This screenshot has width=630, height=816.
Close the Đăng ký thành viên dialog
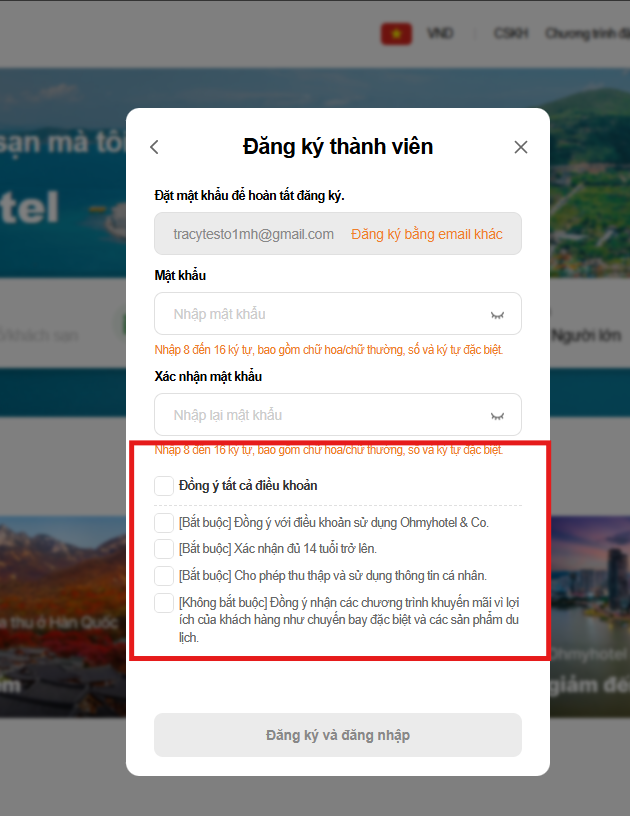coord(521,147)
